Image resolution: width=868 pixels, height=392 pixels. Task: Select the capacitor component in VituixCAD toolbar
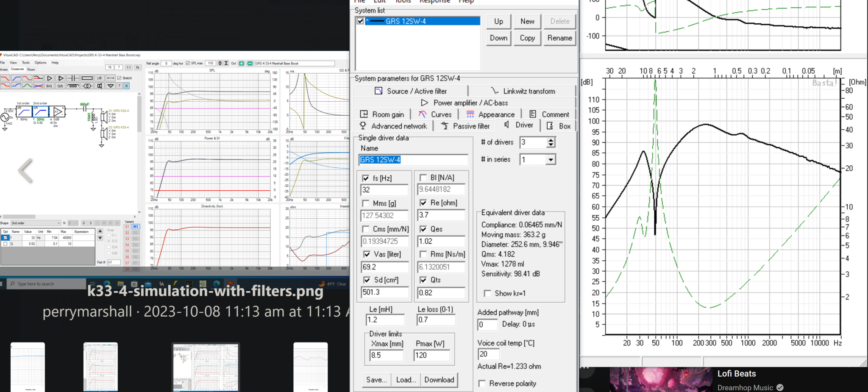click(73, 78)
